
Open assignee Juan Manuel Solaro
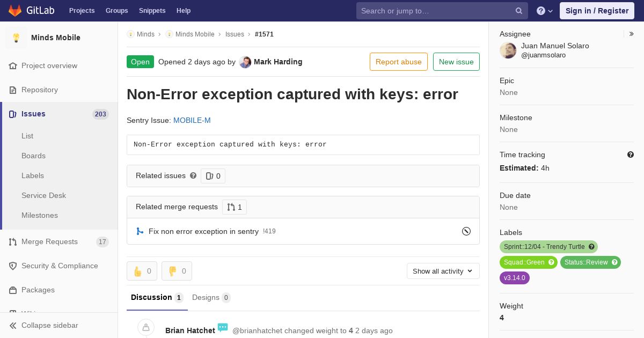point(555,46)
